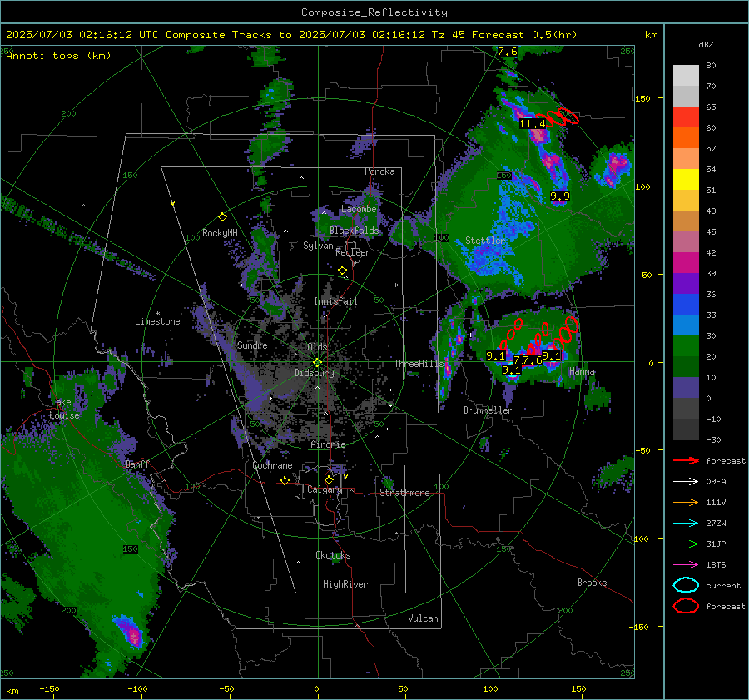Click the cyan 27ZW arrow legend entry

pyautogui.click(x=686, y=524)
